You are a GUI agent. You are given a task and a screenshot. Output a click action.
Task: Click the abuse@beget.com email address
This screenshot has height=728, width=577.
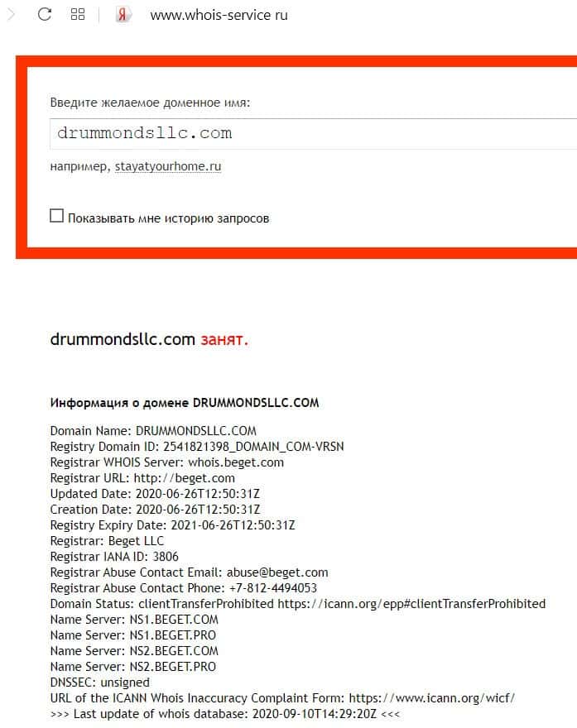[x=277, y=572]
